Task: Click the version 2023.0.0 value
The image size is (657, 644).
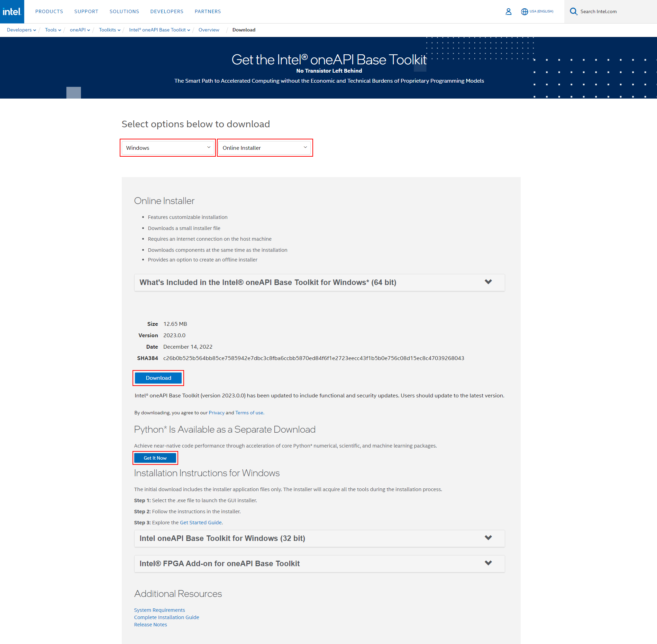Action: click(x=174, y=335)
